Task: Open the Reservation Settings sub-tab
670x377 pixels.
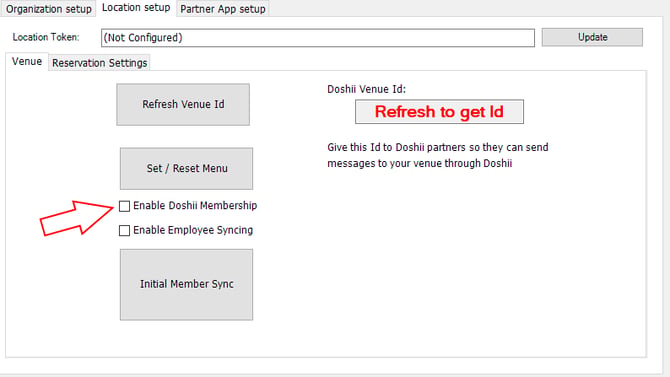Action: (99, 63)
